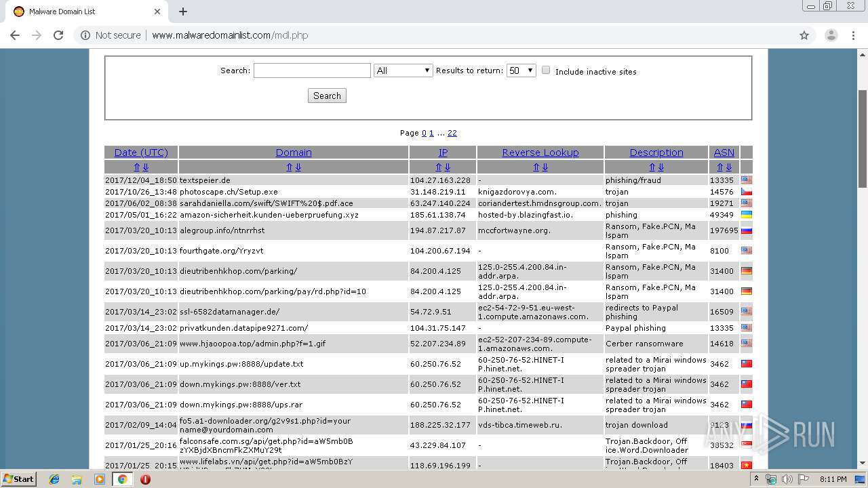Select up.mykings.pw:8888/update.txt cell
The width and height of the screenshot is (868, 488).
click(293, 364)
